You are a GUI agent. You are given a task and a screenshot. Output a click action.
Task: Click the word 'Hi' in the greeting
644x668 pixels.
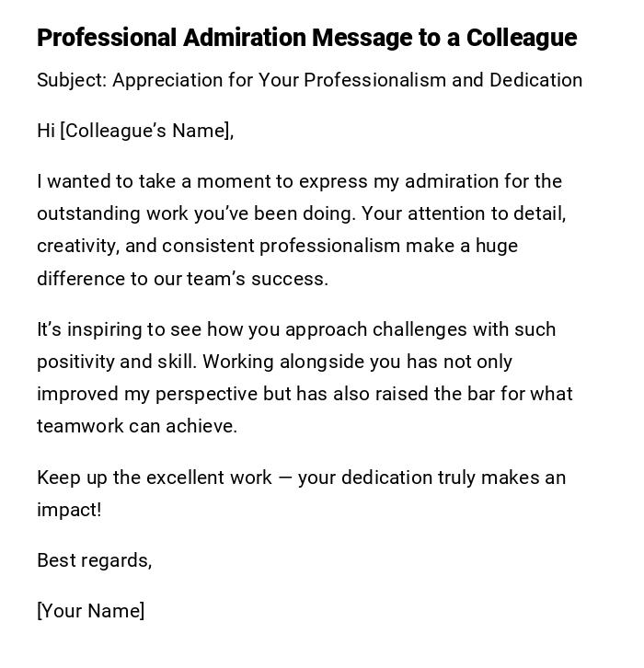pos(46,131)
